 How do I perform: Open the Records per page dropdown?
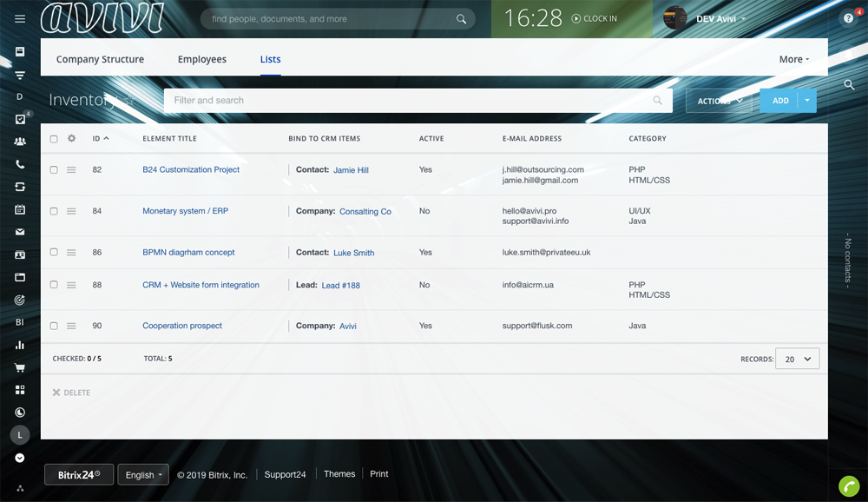pyautogui.click(x=796, y=359)
